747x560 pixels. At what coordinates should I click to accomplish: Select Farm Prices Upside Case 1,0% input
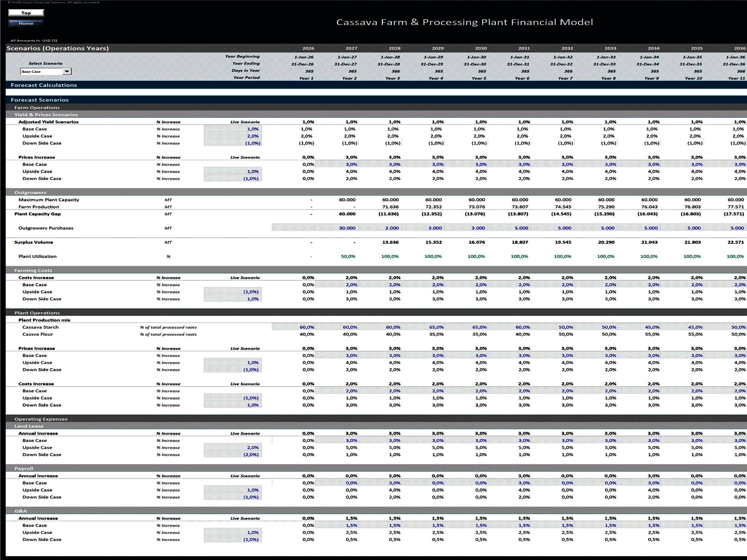click(x=233, y=171)
